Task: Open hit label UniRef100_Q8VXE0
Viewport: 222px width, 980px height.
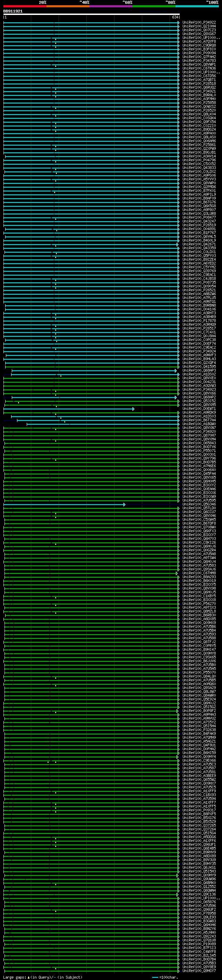Action: pos(199,378)
